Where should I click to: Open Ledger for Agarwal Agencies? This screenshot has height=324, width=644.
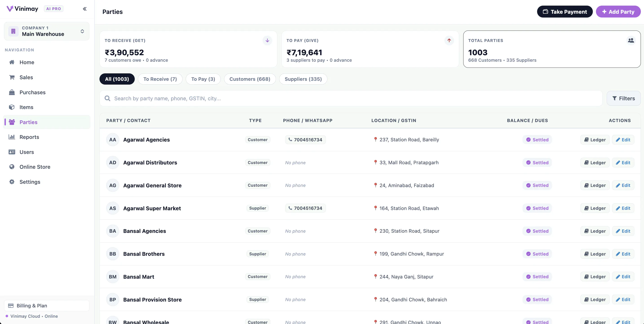click(x=595, y=140)
